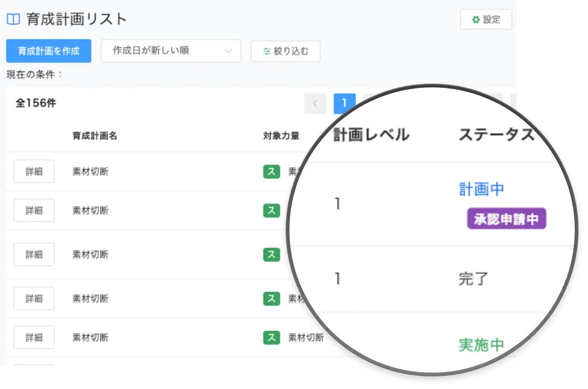Select page 1 in pagination
Image resolution: width=588 pixels, height=389 pixels.
point(344,104)
